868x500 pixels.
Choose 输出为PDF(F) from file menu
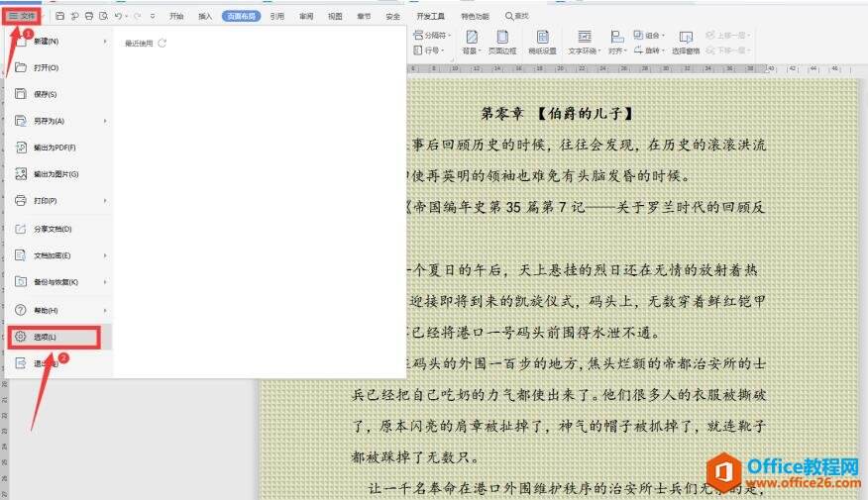[x=54, y=148]
